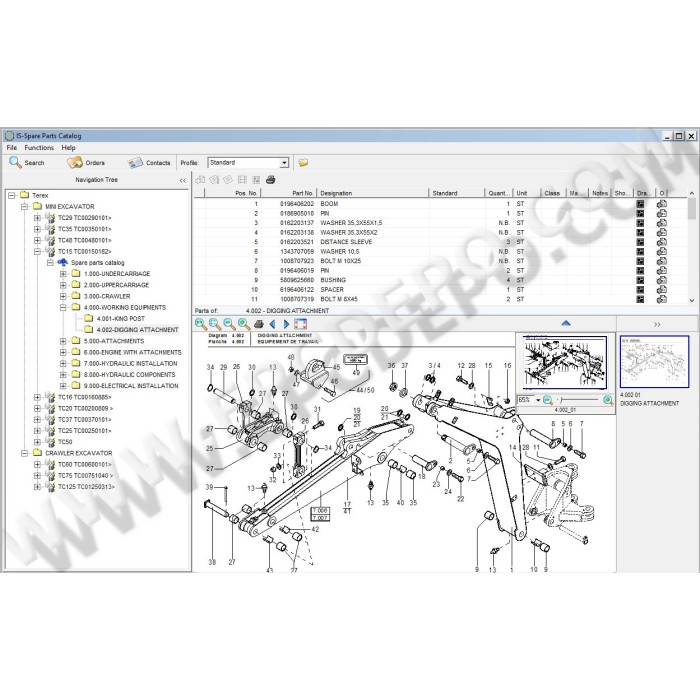Select the TC125 TC01250313> model

pyautogui.click(x=86, y=487)
